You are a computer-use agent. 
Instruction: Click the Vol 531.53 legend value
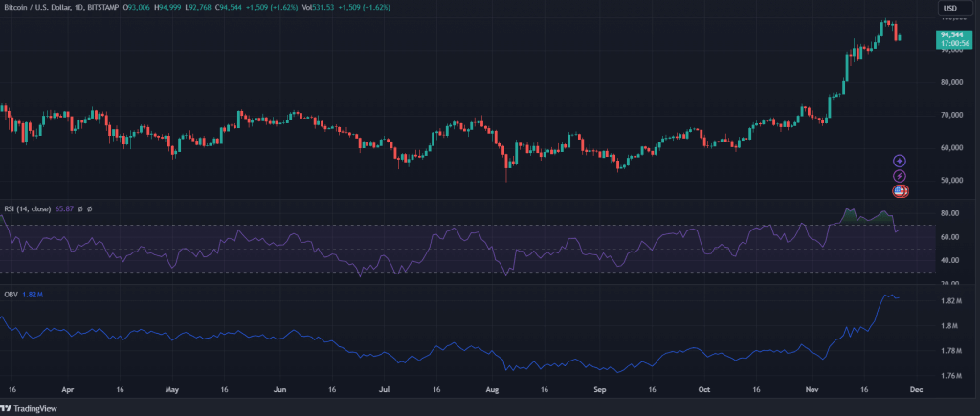318,7
